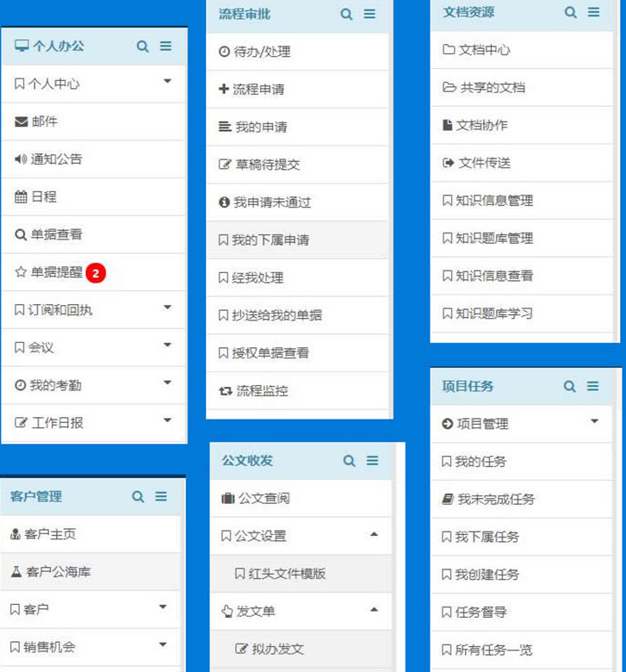Click the plus icon beside 流程申请
626x672 pixels.
(x=224, y=89)
